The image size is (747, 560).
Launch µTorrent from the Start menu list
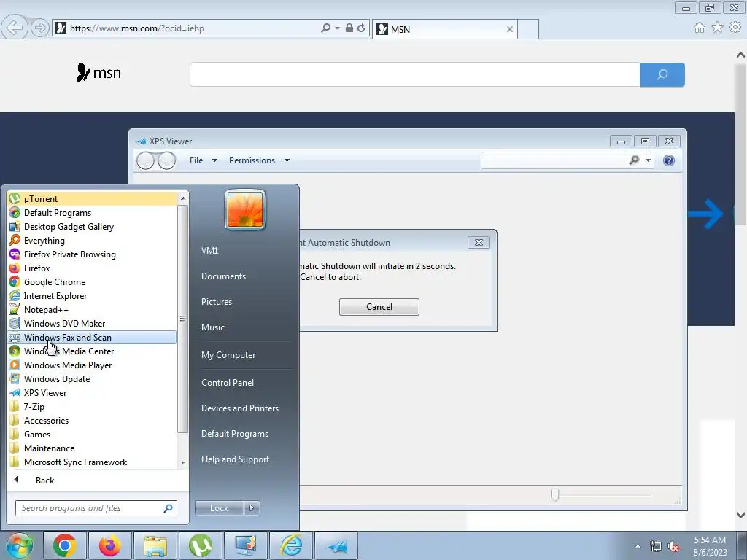click(x=92, y=198)
